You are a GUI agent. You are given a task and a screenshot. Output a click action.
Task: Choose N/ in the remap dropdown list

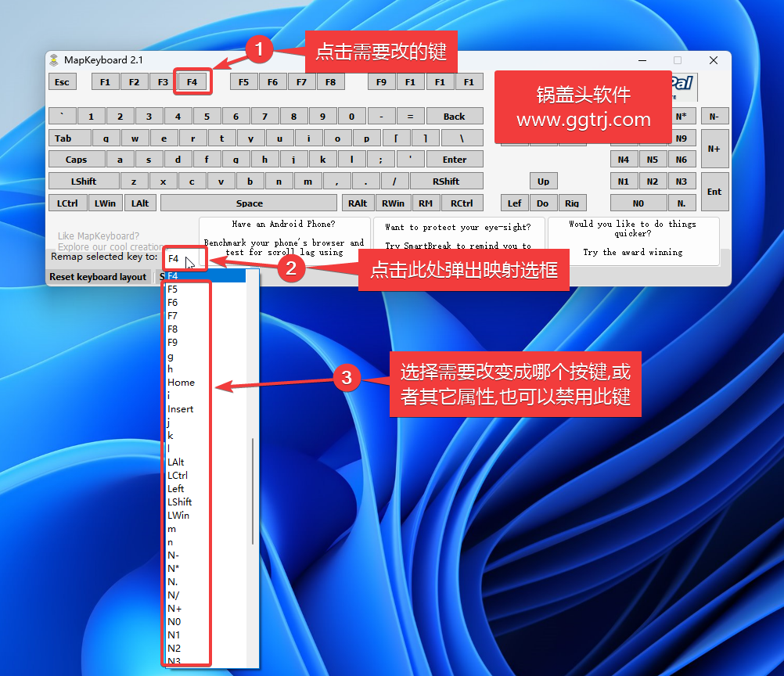pos(206,595)
